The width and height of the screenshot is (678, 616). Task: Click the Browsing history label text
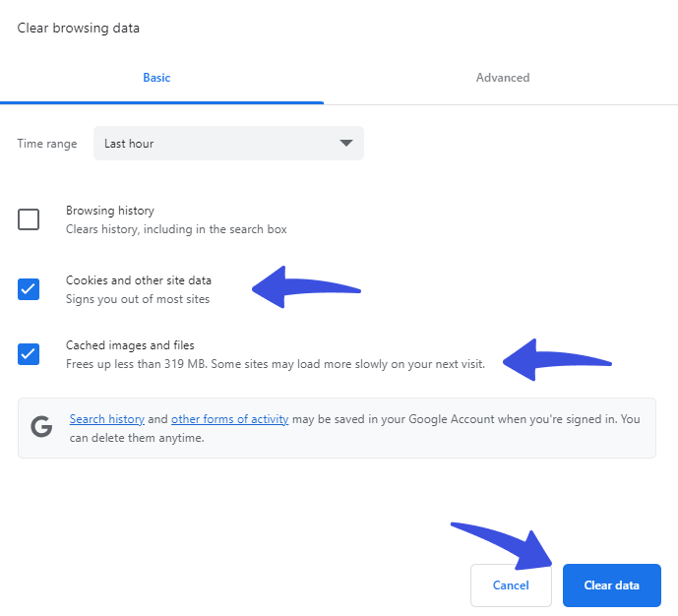pyautogui.click(x=110, y=211)
